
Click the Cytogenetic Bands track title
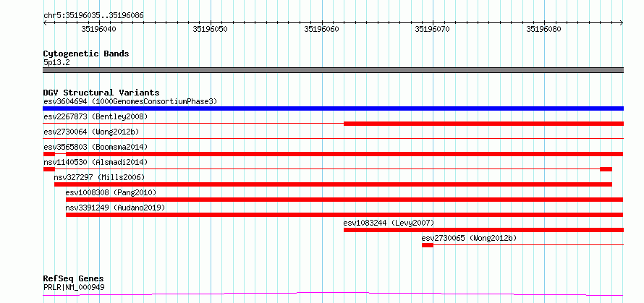[86, 54]
